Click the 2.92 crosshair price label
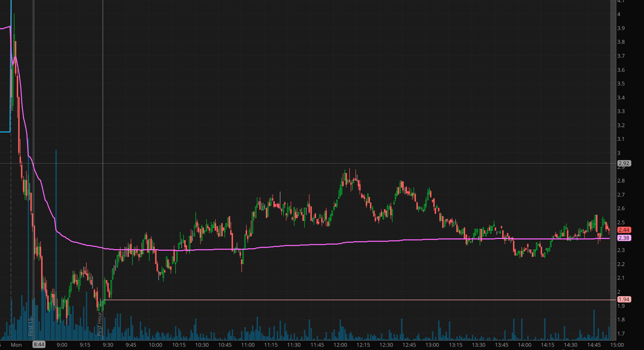 point(624,164)
